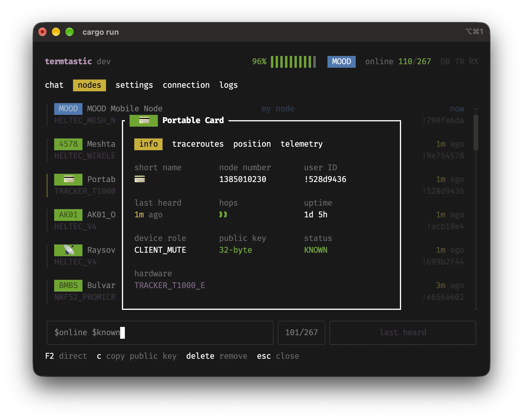Click the HELTEC_MESH_N hardware label
The height and width of the screenshot is (420, 523).
[85, 120]
